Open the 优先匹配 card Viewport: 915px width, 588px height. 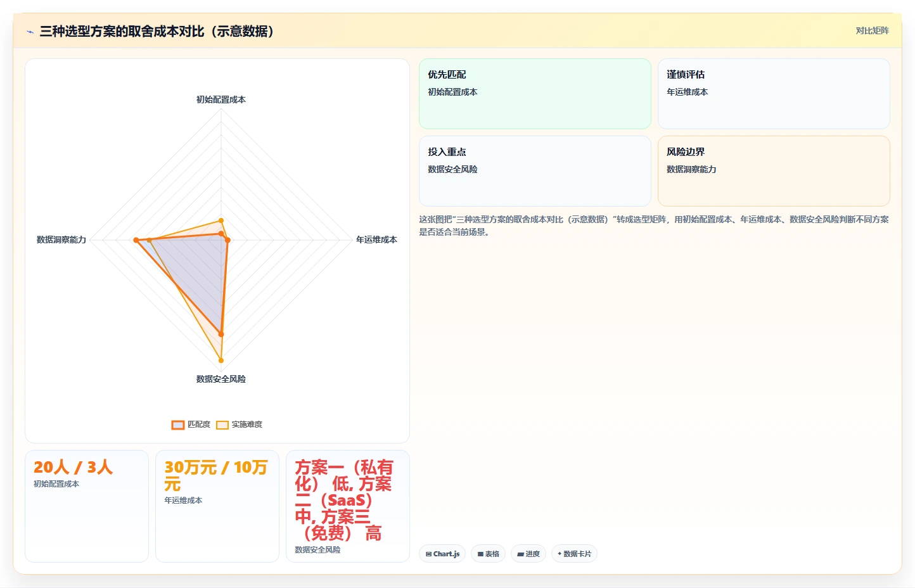click(x=535, y=94)
